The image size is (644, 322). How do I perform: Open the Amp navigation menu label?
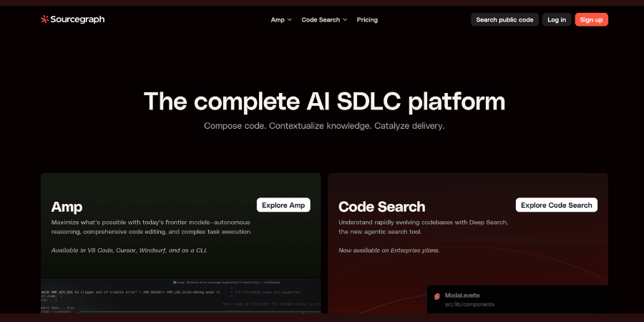278,20
